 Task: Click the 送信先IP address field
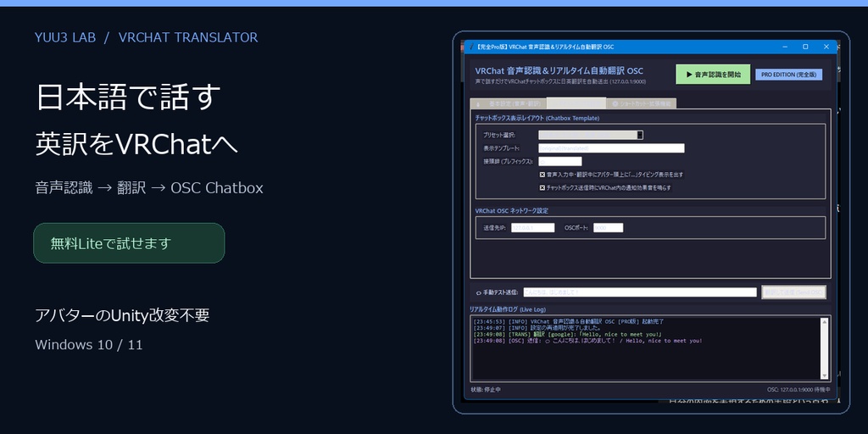[x=532, y=227]
